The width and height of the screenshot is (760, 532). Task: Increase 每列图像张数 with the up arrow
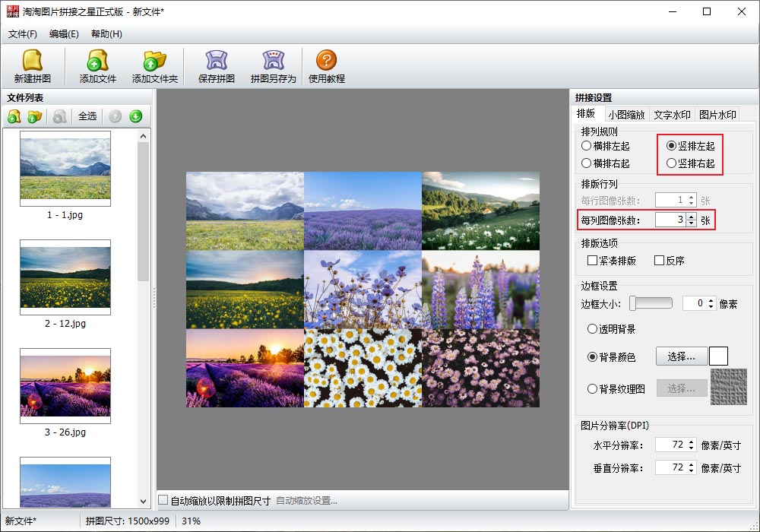point(692,217)
